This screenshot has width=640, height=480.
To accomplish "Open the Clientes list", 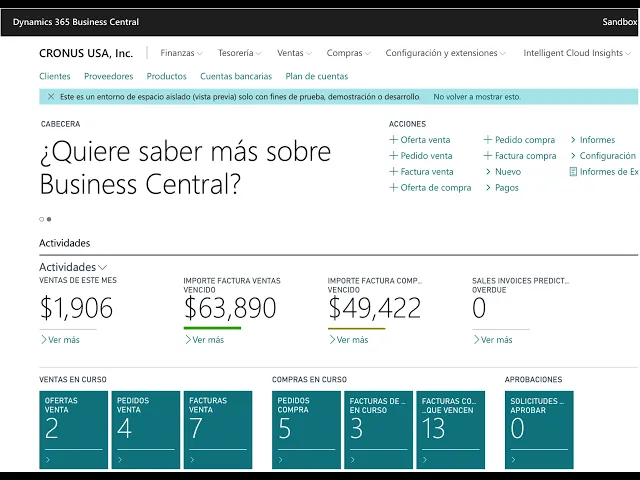I will 55,76.
